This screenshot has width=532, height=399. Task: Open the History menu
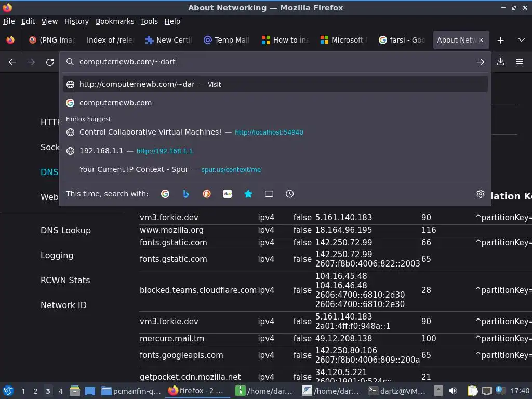[x=77, y=21]
